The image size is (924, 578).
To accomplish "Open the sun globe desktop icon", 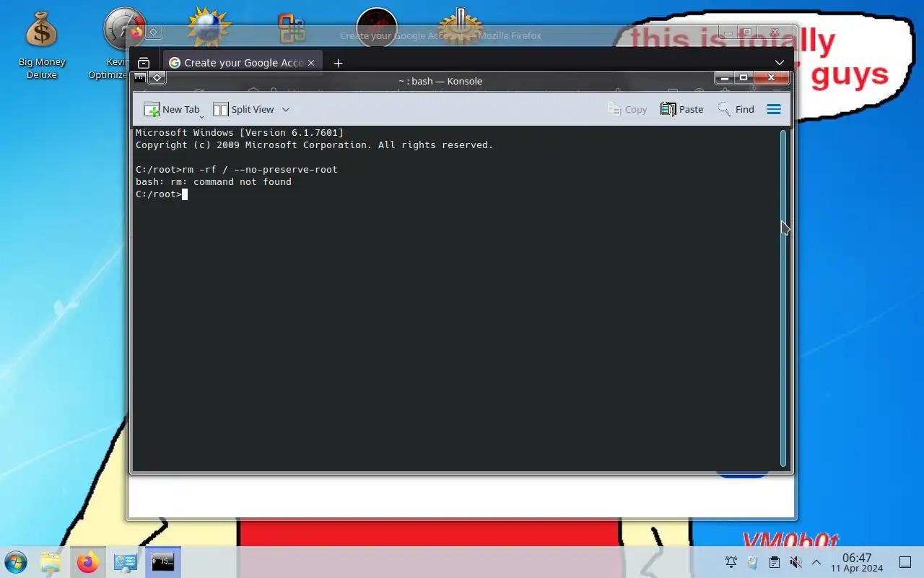I will coord(209,26).
